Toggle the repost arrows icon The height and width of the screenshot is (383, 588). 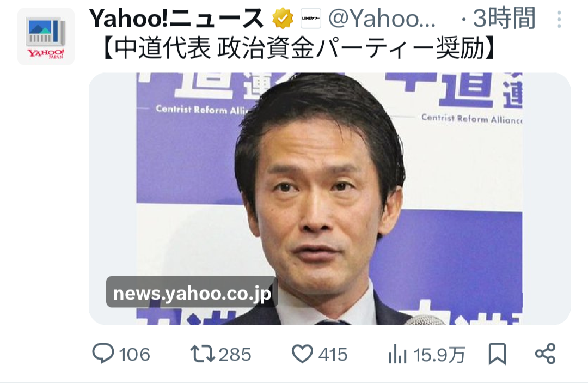click(203, 354)
